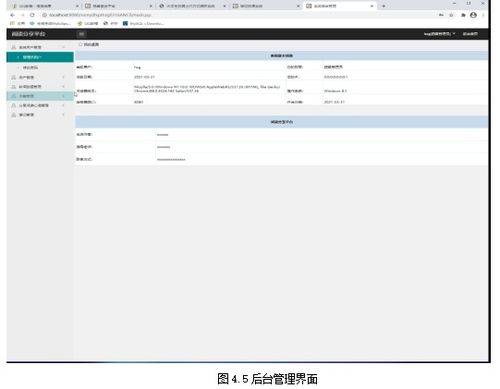Screen dimensions: 500x389
Task: Open the Chrome three-dot menu
Action: point(483,15)
